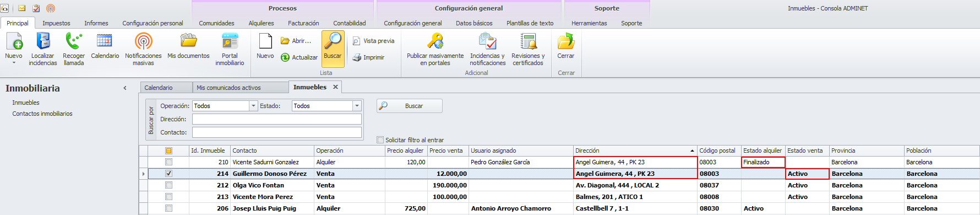The height and width of the screenshot is (215, 980).
Task: Click Balmes, 201 , ATICO 1 address
Action: (635, 197)
